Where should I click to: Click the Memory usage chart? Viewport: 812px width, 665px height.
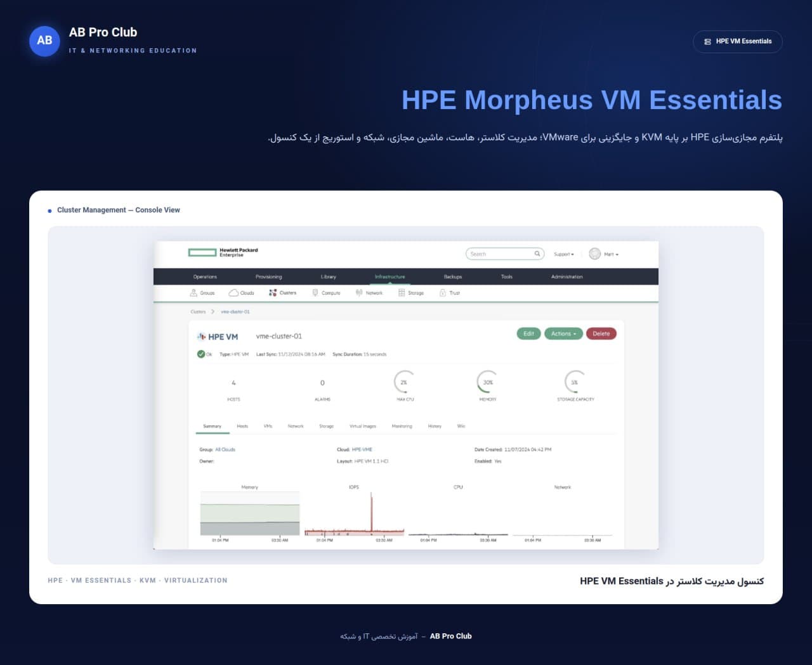[250, 513]
